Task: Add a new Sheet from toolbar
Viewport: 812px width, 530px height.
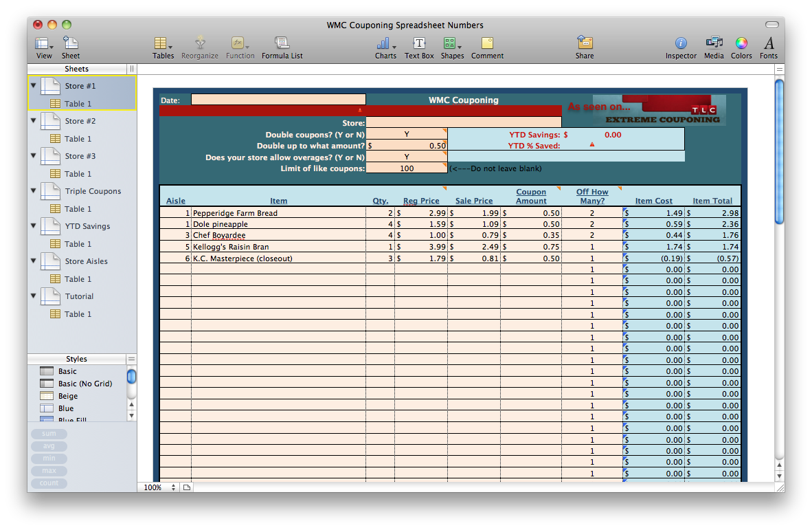Action: [71, 47]
